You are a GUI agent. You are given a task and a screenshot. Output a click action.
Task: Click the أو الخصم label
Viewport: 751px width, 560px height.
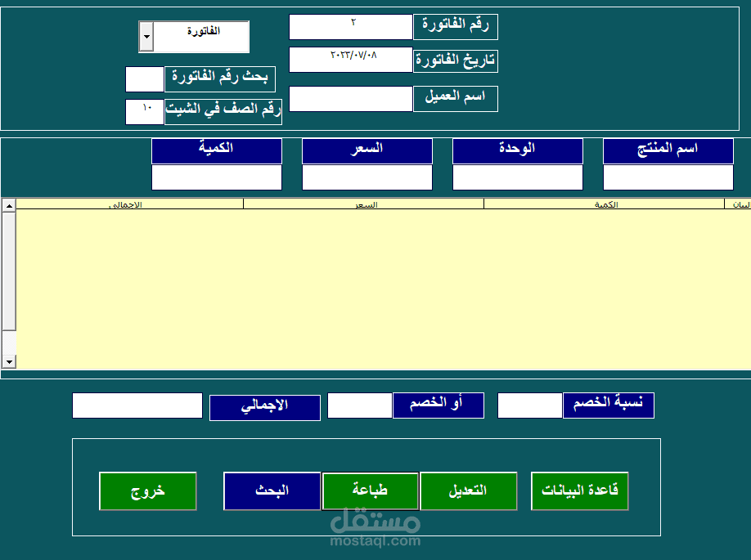pos(438,405)
